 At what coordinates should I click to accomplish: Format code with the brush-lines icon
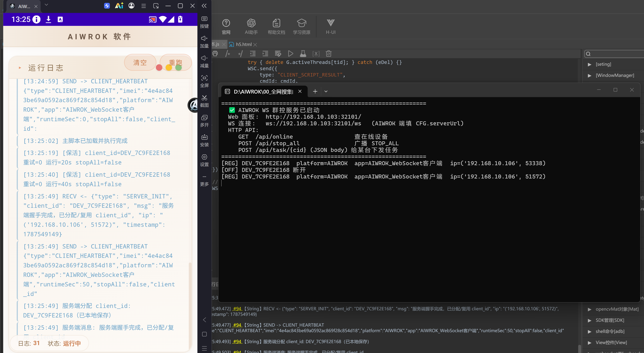[278, 54]
